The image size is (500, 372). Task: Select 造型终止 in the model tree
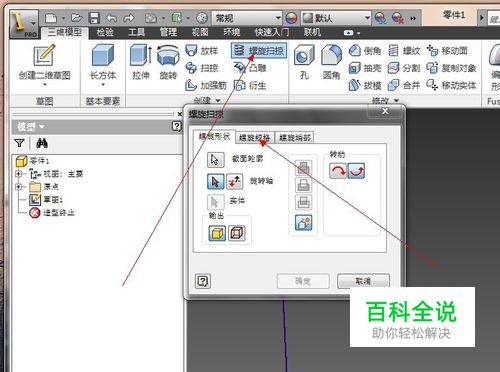[x=52, y=213]
